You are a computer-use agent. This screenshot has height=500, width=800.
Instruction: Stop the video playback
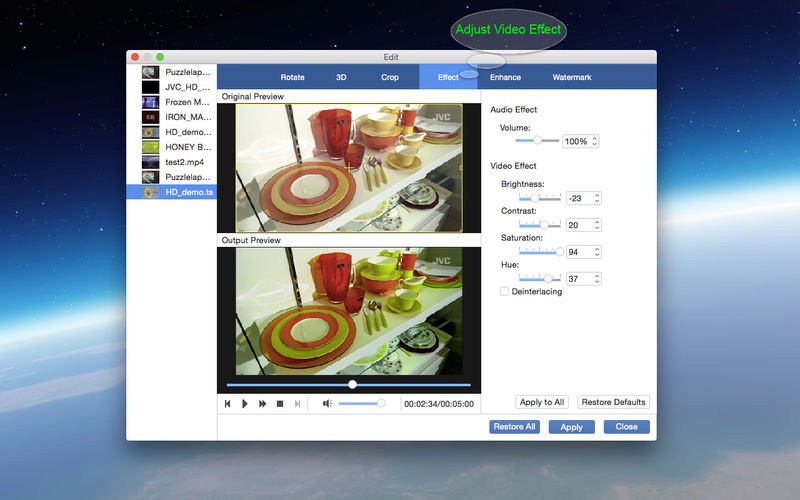coord(280,404)
